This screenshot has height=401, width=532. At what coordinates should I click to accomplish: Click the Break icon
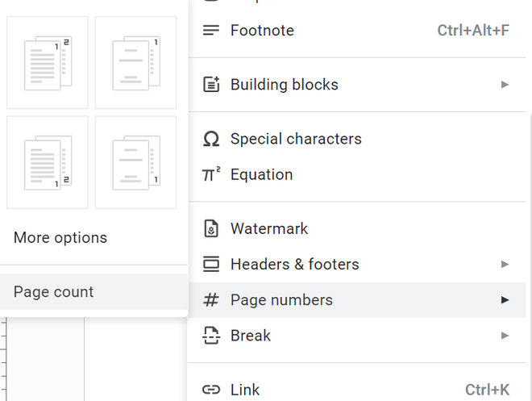coord(211,336)
